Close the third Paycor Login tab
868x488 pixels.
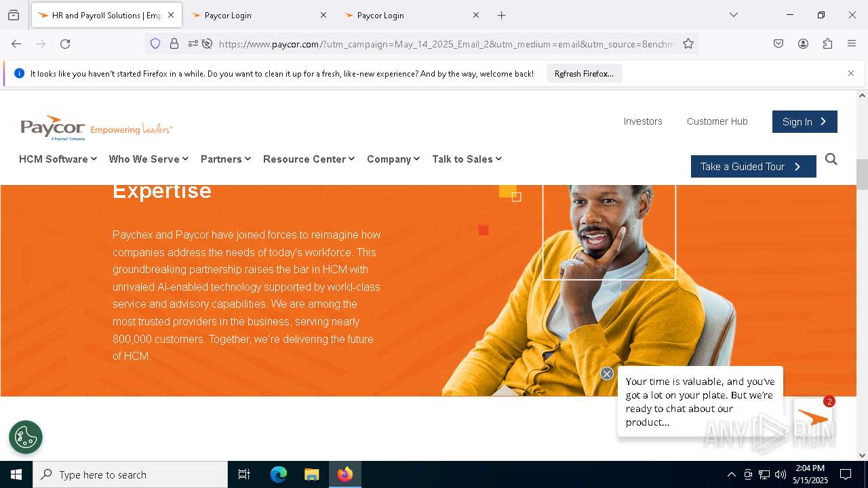coord(475,15)
